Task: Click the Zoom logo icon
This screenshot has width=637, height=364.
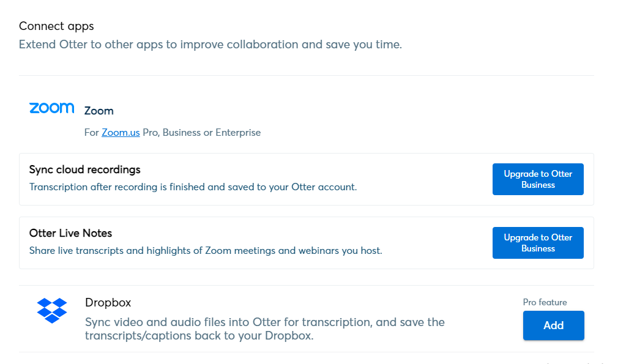Action: coord(51,108)
